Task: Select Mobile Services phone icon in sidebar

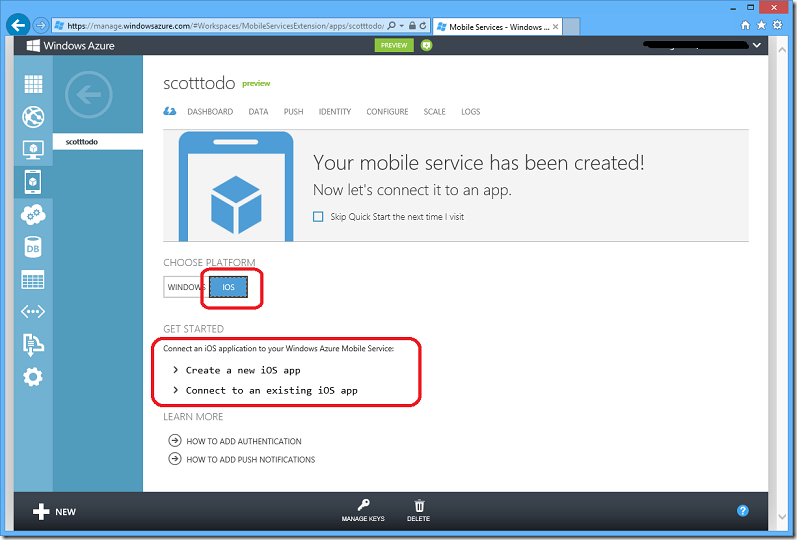Action: (33, 182)
